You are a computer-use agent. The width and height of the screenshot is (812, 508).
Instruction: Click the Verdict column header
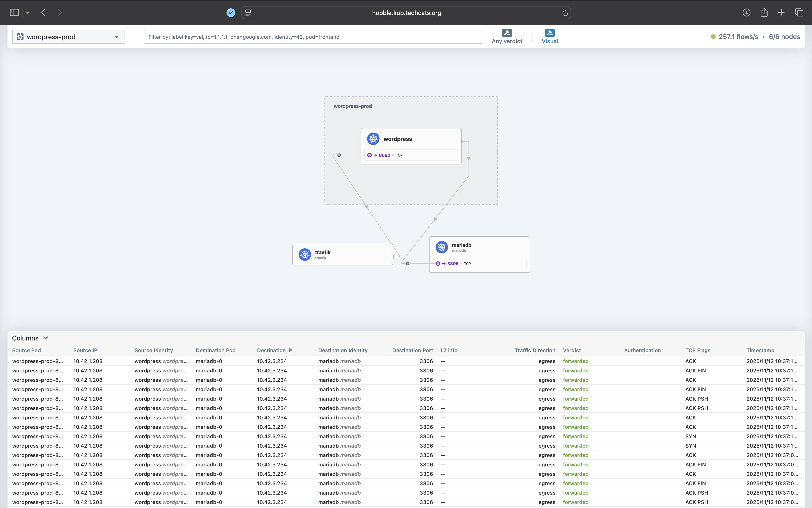(x=572, y=350)
